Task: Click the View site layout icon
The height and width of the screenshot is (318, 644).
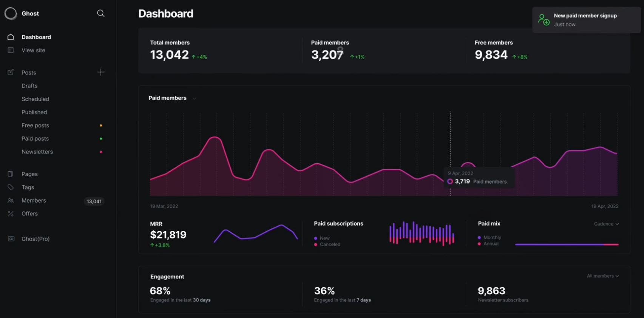Action: click(11, 50)
